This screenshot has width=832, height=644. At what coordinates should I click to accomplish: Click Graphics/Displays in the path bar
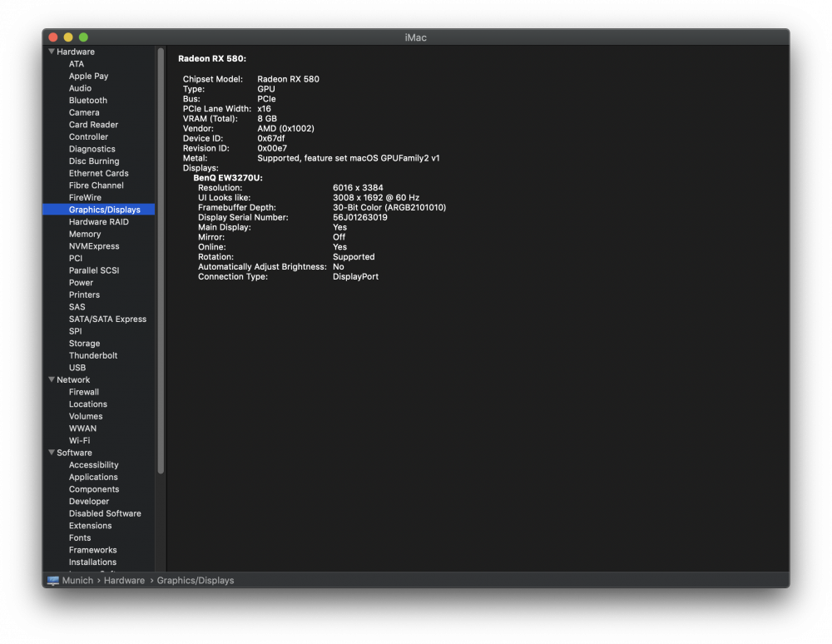196,580
